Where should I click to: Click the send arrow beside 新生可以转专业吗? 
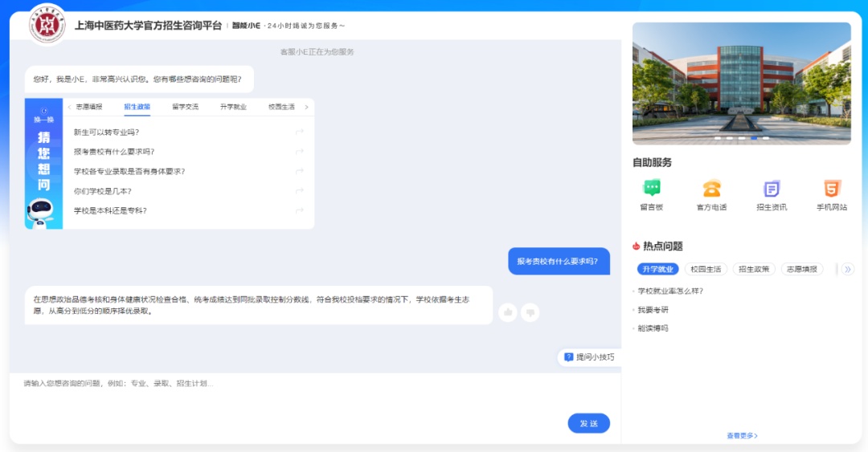(x=299, y=132)
